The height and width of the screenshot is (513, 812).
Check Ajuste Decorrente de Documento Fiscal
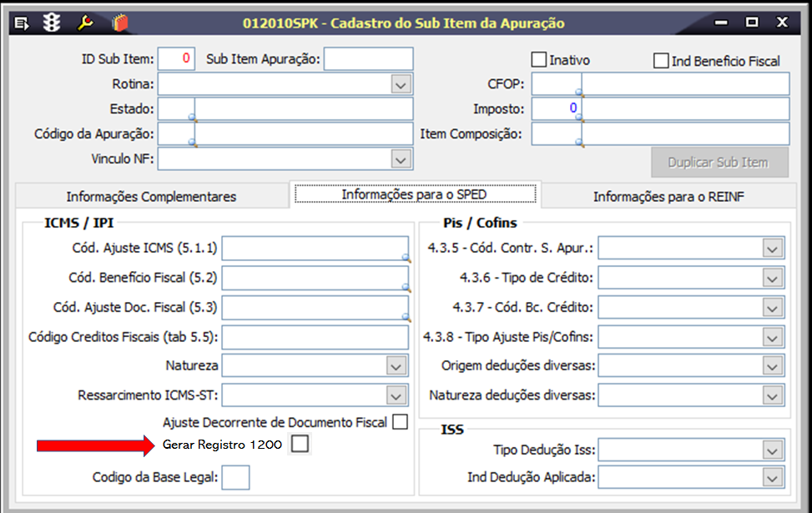click(x=400, y=422)
